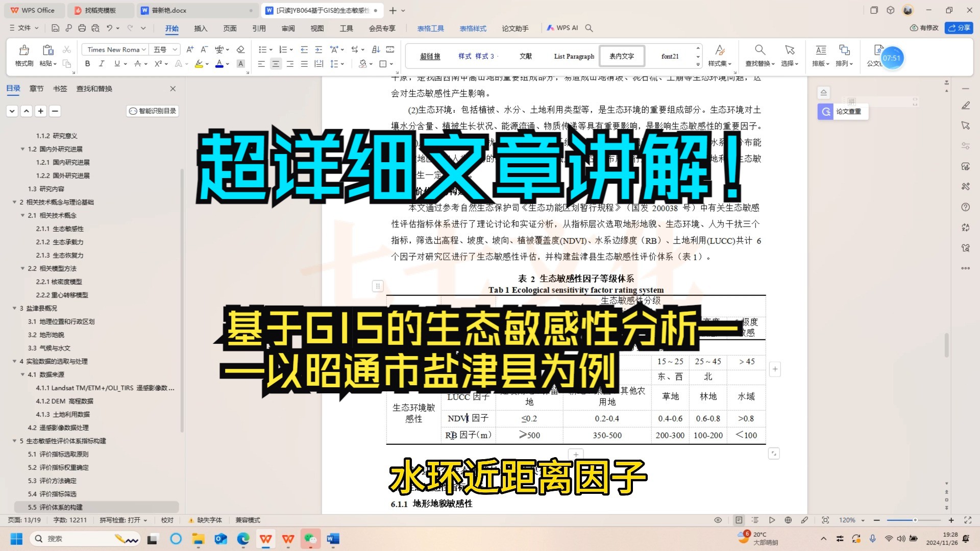Open the 插入 (Insert) ribbon tab

click(x=201, y=28)
